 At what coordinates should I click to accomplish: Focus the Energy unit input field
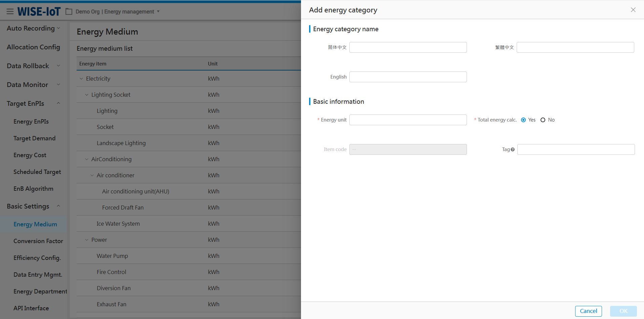[408, 120]
